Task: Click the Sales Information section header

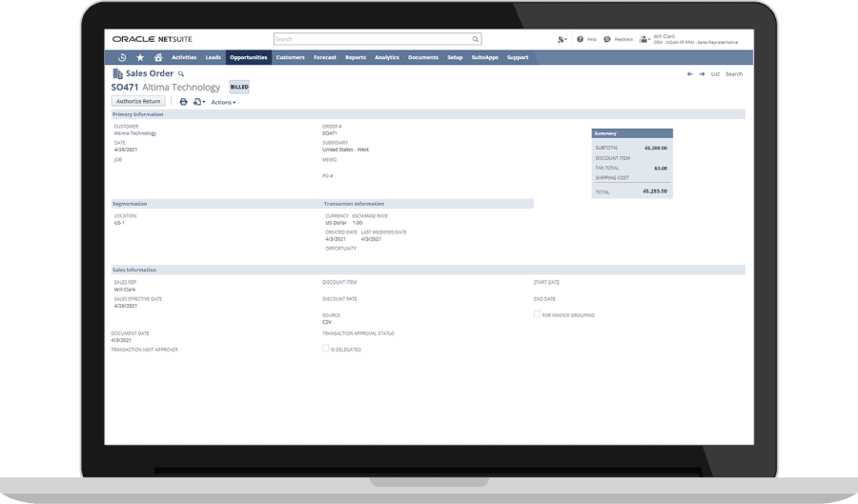Action: (x=428, y=270)
